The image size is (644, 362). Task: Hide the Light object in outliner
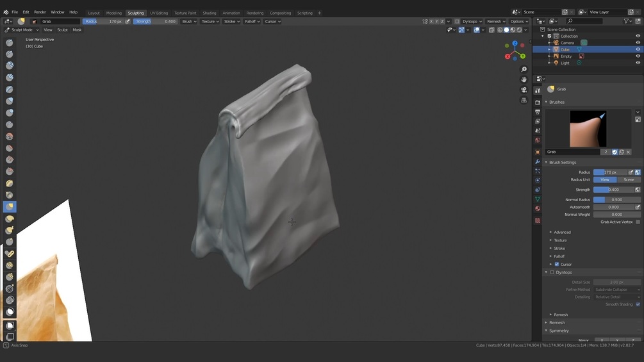638,63
